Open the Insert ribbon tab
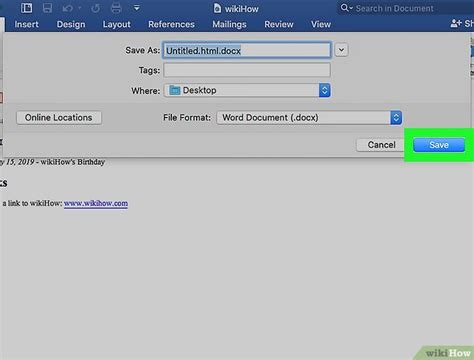Viewport: 474px width, 360px height. click(27, 24)
